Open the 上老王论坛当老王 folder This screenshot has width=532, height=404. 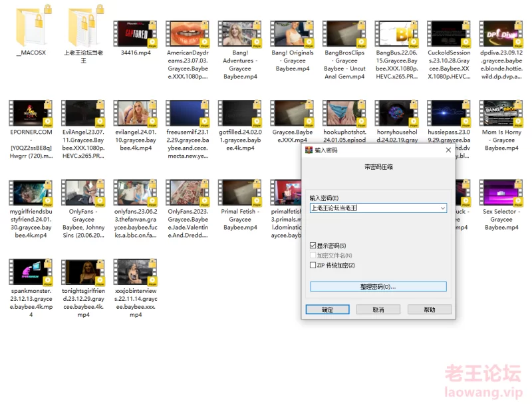85,27
